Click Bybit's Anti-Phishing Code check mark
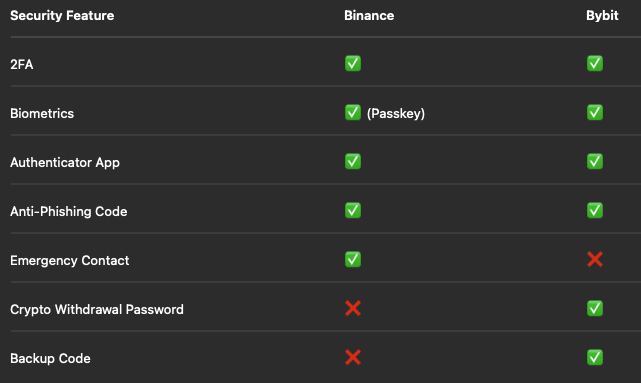This screenshot has width=641, height=383. point(595,211)
